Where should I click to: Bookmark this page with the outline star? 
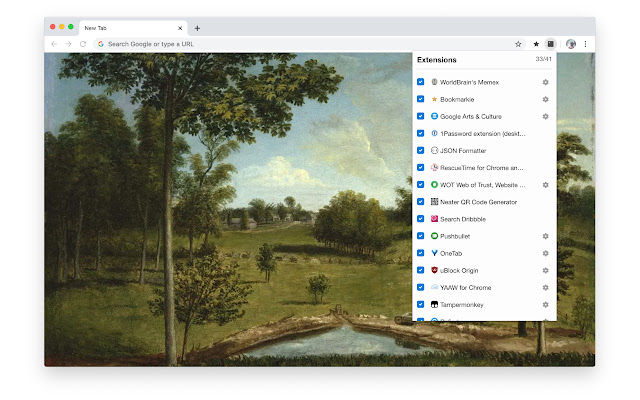518,44
